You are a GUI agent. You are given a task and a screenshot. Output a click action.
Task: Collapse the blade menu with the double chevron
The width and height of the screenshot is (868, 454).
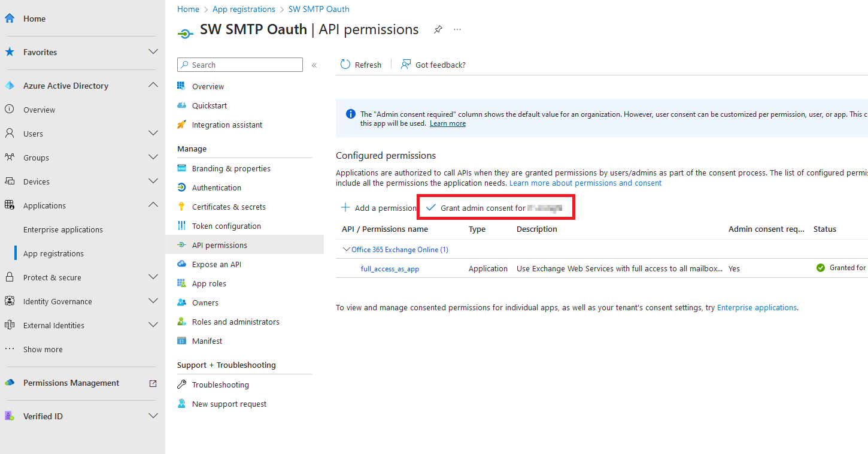click(x=314, y=65)
